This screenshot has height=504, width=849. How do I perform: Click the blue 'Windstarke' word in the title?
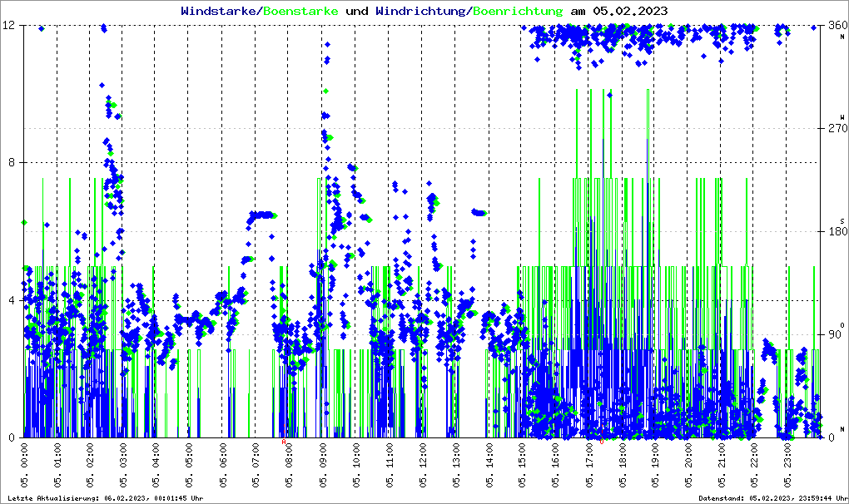point(220,11)
